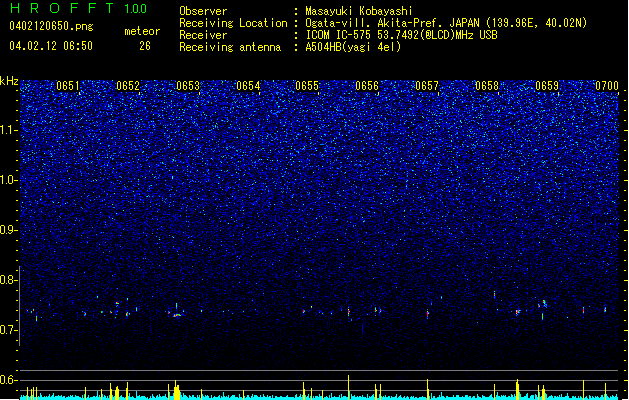Click the 0.7 kHz axis label
The width and height of the screenshot is (629, 400).
(x=9, y=330)
